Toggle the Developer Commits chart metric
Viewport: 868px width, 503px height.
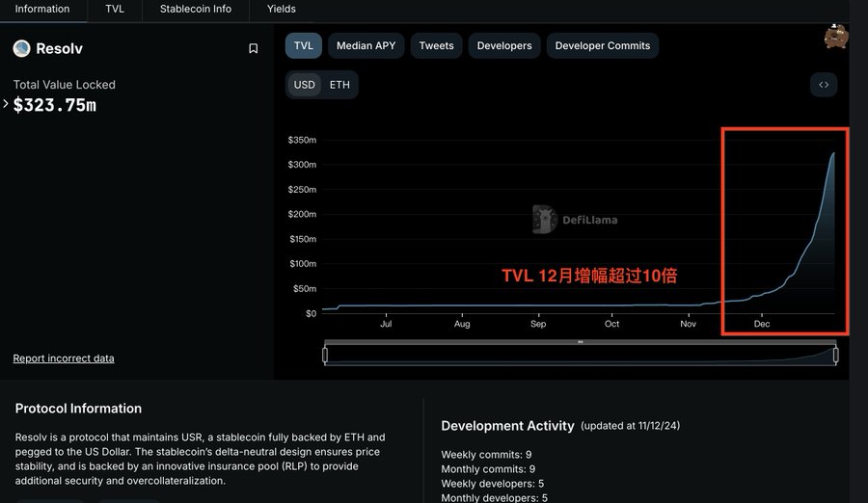(602, 46)
